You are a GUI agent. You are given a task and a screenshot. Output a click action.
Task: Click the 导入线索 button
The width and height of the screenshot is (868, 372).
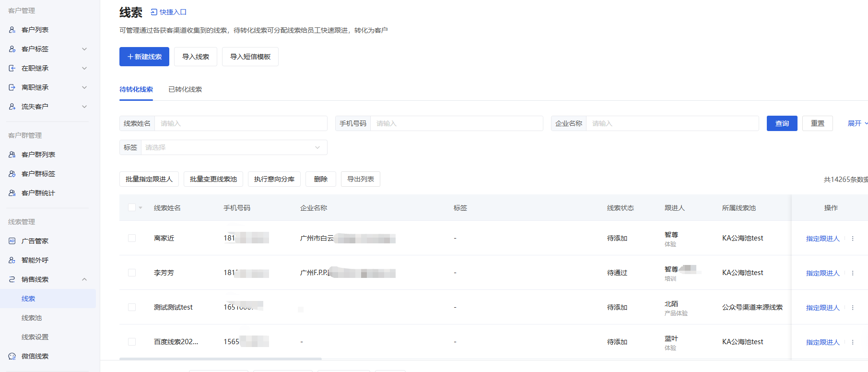coord(196,57)
